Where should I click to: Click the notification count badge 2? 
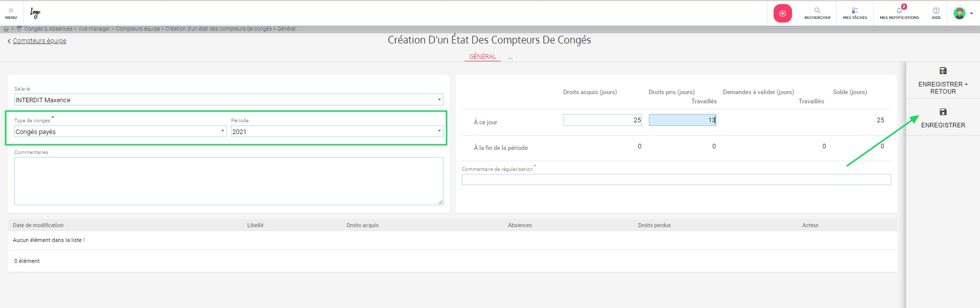(904, 7)
